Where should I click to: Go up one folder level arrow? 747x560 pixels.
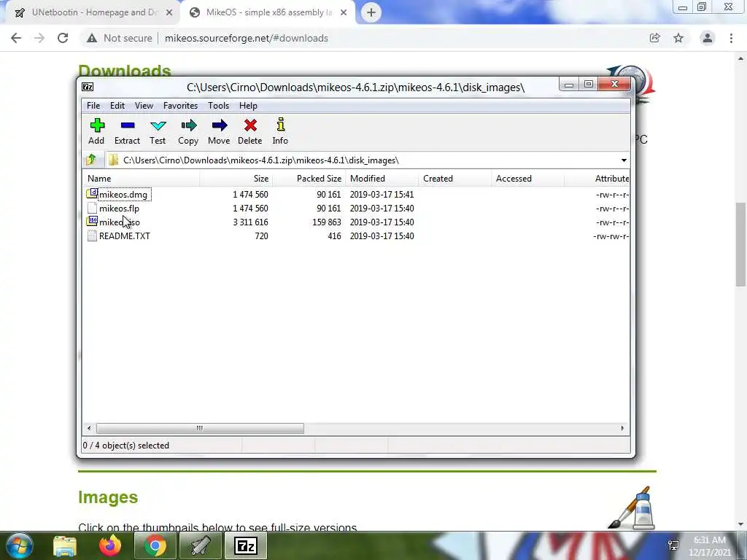pos(91,160)
